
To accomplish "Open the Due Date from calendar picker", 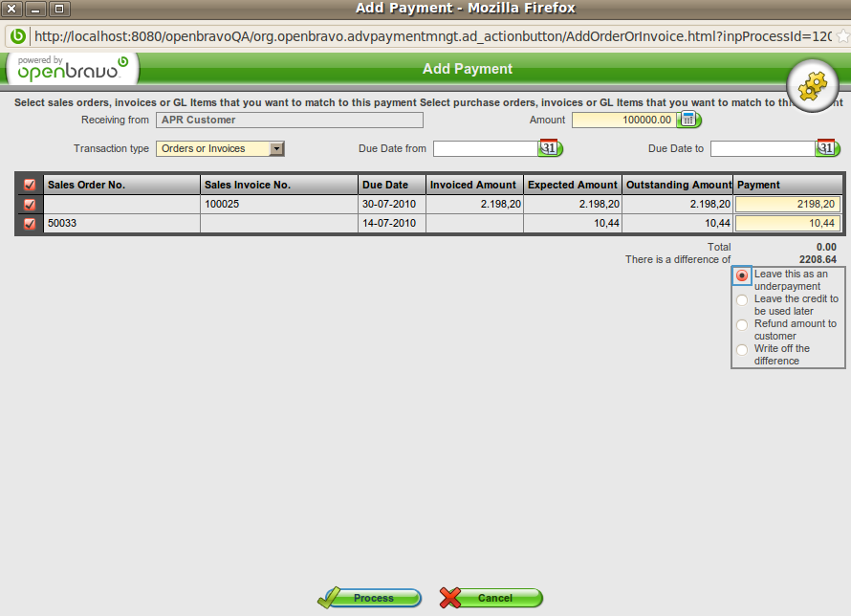I will coord(550,148).
